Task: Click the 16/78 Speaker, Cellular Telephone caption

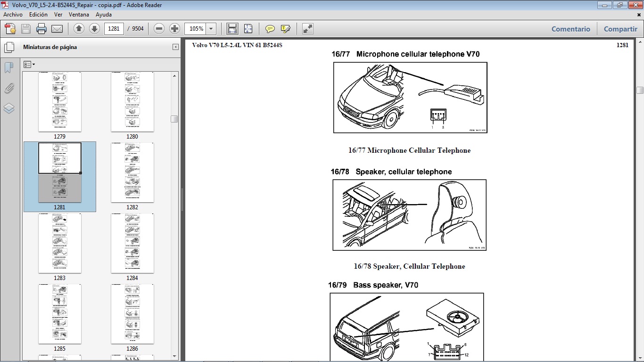Action: (x=409, y=266)
